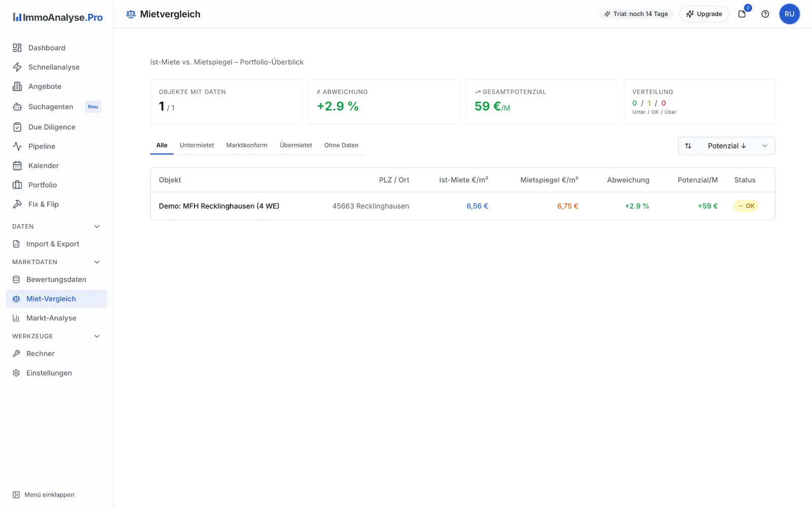The width and height of the screenshot is (812, 508).
Task: Open the Dashboard grid icon
Action: 17,48
